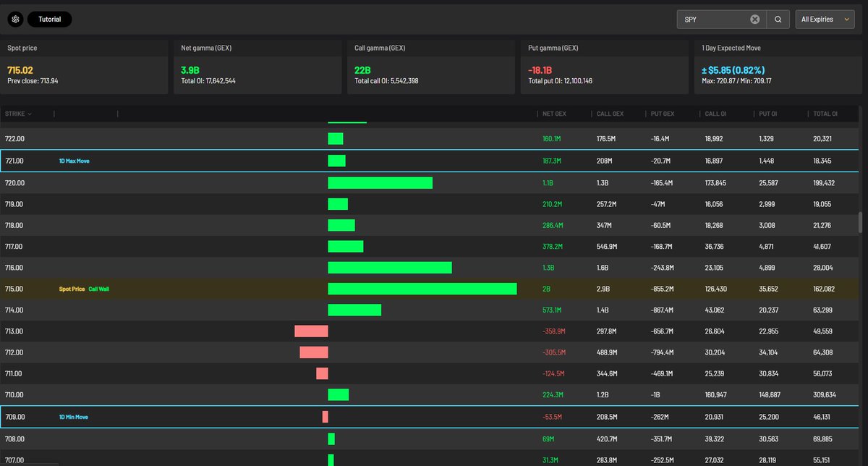The width and height of the screenshot is (868, 466).
Task: Click the red gamma bar for strike 712.00
Action: point(314,352)
